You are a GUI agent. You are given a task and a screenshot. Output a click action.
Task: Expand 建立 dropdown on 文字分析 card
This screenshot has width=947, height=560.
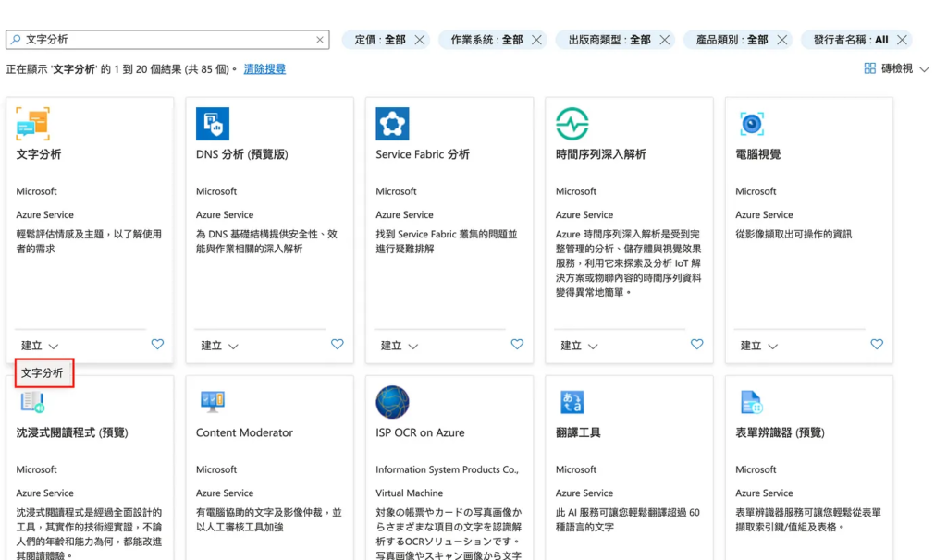[40, 346]
